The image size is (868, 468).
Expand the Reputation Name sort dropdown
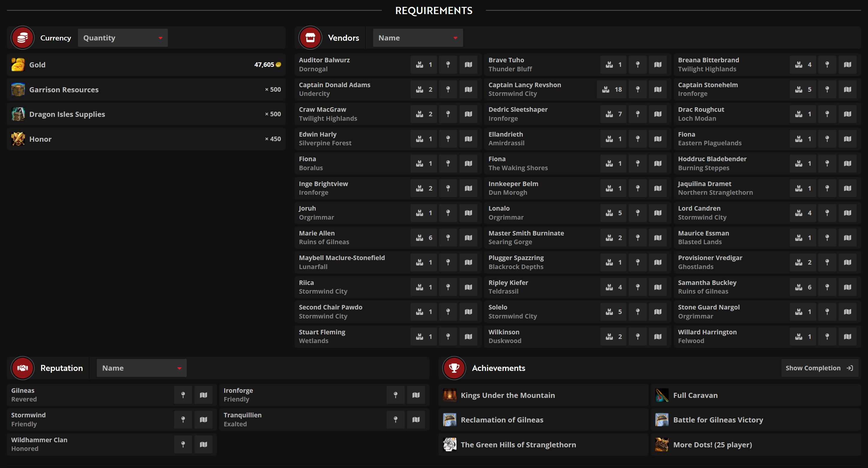pos(141,368)
